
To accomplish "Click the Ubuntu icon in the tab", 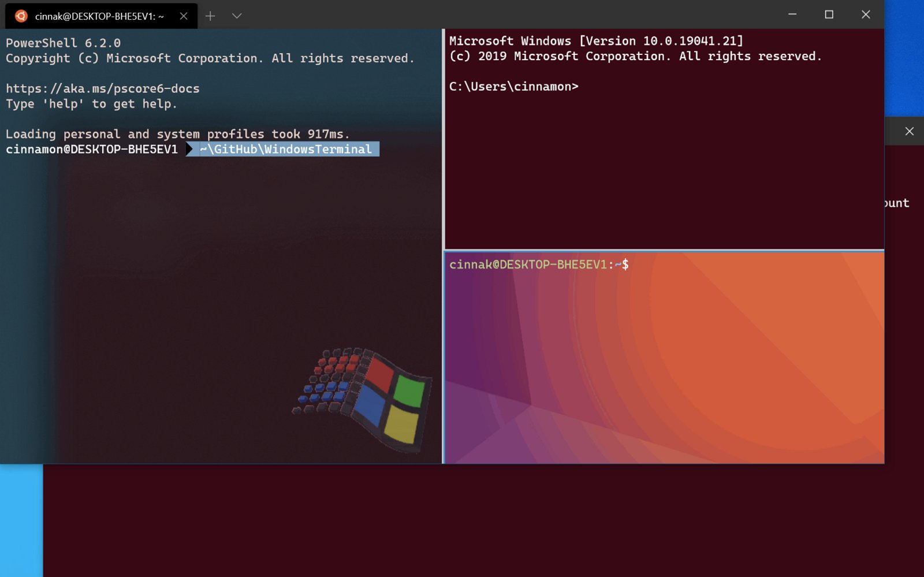I will coord(21,16).
